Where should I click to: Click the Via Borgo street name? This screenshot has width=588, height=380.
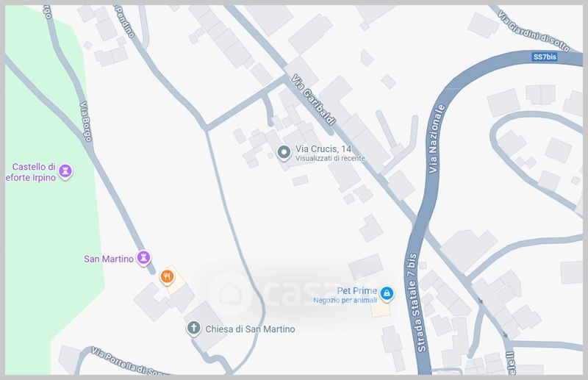86,121
